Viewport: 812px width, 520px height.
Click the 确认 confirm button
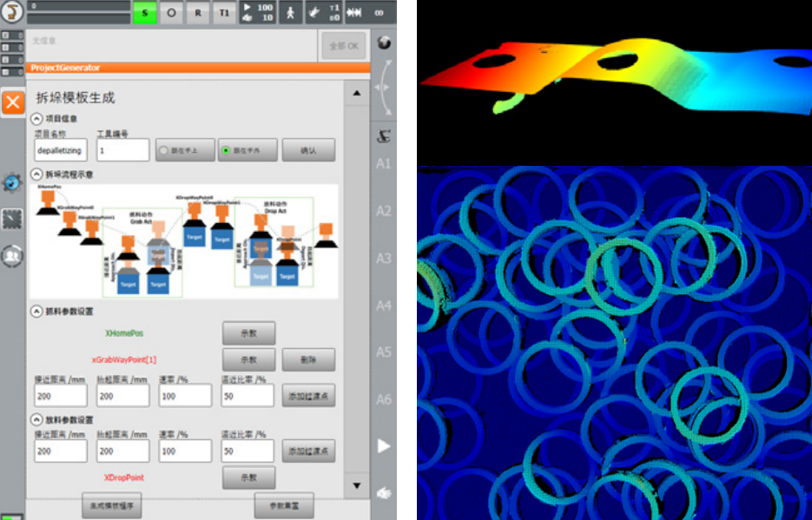coord(308,150)
